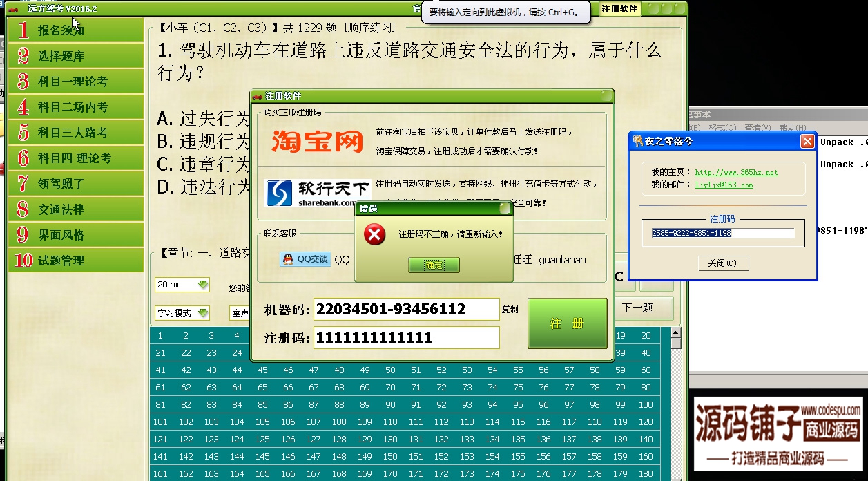Click the green 注册 button
Image resolution: width=868 pixels, height=481 pixels.
(x=568, y=323)
